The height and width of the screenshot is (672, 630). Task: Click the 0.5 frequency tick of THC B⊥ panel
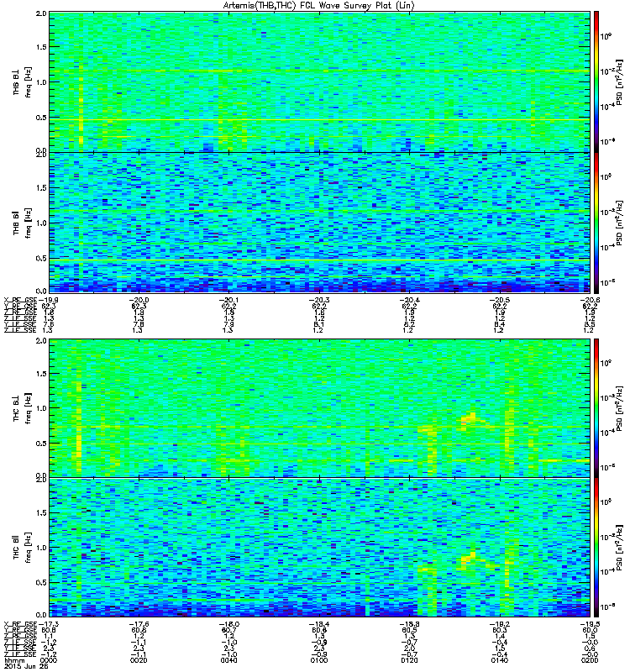pos(41,444)
